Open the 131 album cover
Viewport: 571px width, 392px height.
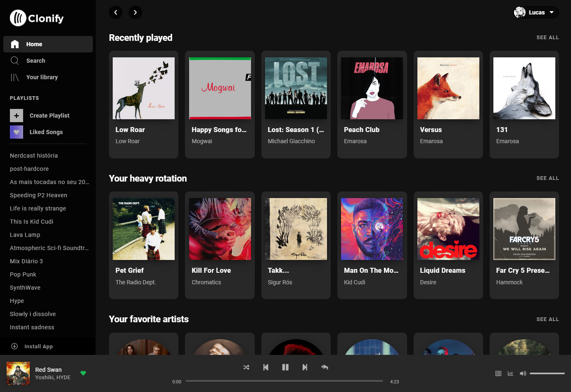(524, 88)
